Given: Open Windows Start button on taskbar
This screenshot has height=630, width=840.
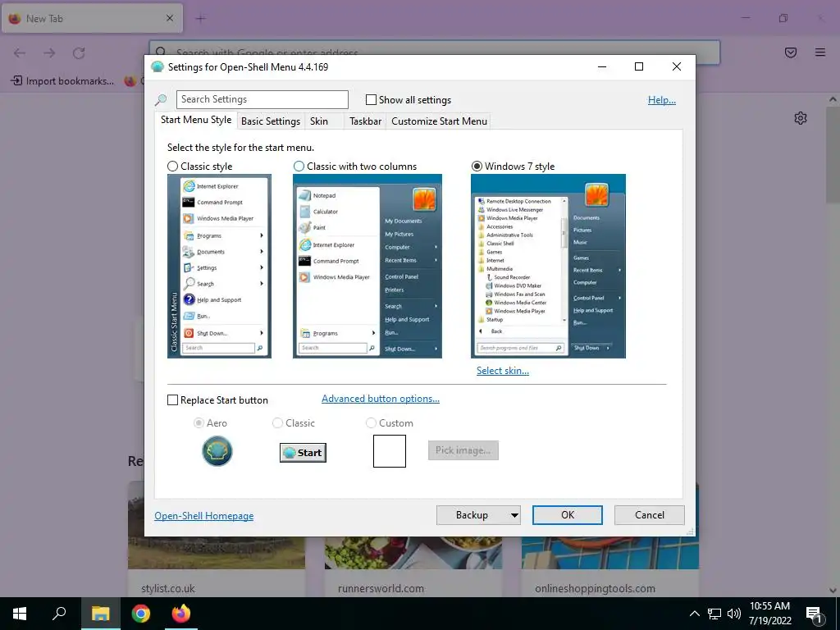Looking at the screenshot, I should click(x=20, y=614).
